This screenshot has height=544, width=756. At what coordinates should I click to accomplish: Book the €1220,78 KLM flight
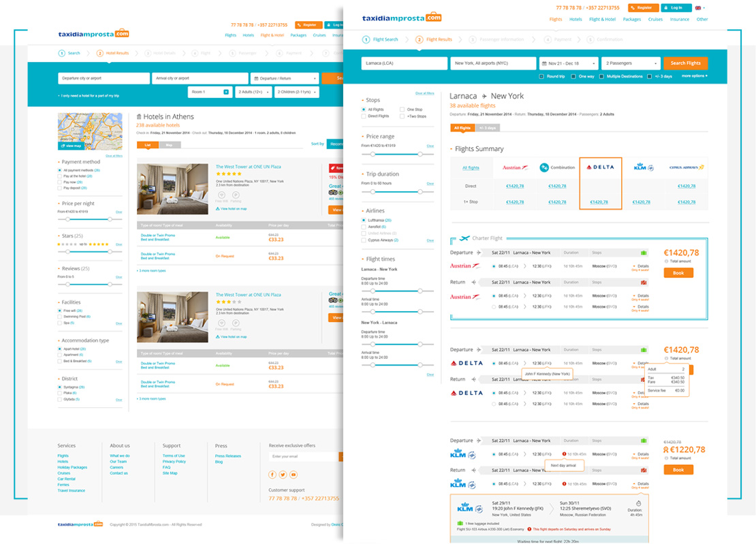click(x=678, y=470)
